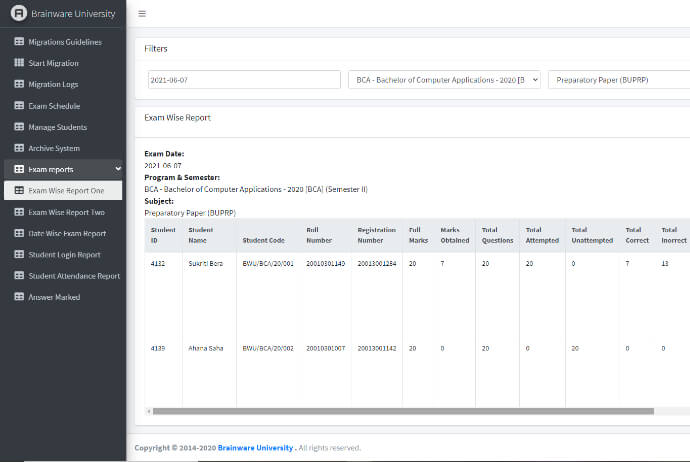Screen dimensions: 690x462
Task: Click the Brainware University logo icon
Action: [x=19, y=14]
